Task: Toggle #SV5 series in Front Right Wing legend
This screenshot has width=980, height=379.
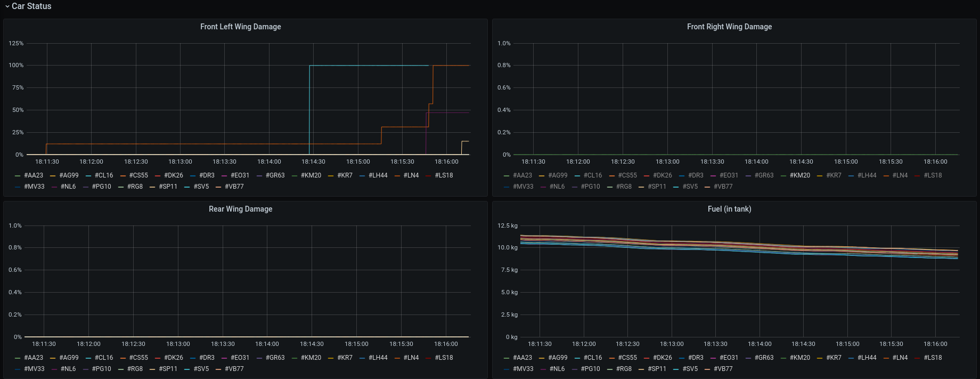Action: 690,187
